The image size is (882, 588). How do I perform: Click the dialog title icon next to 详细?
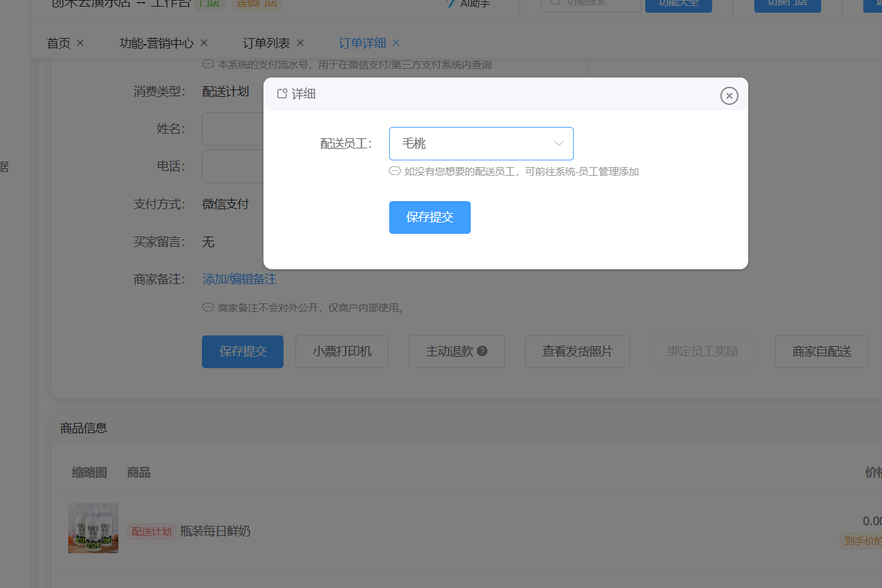pos(282,94)
